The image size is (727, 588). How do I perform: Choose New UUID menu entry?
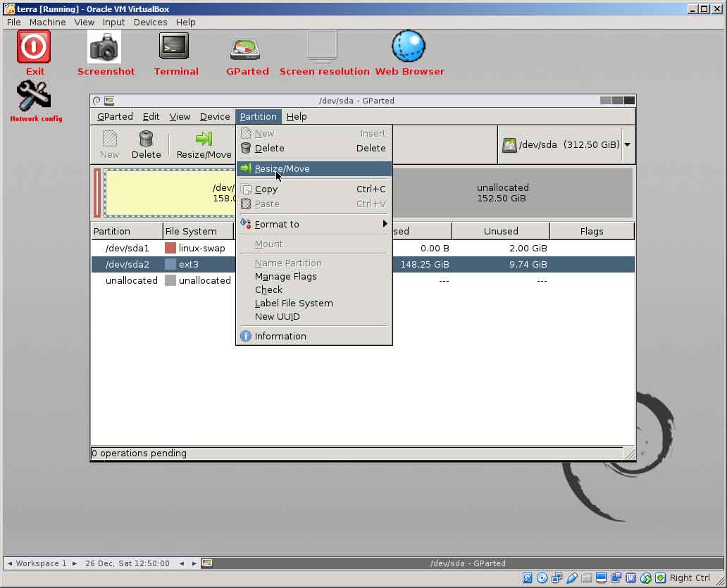coord(314,317)
